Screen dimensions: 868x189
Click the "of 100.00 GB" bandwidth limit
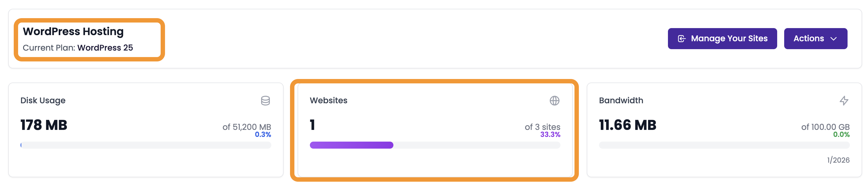click(825, 127)
